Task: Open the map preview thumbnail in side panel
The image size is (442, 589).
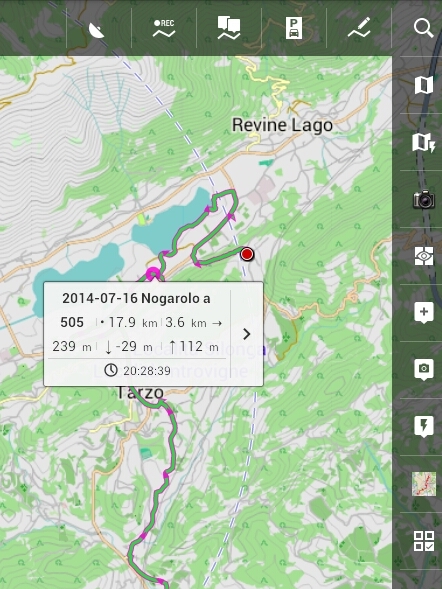Action: pyautogui.click(x=424, y=484)
